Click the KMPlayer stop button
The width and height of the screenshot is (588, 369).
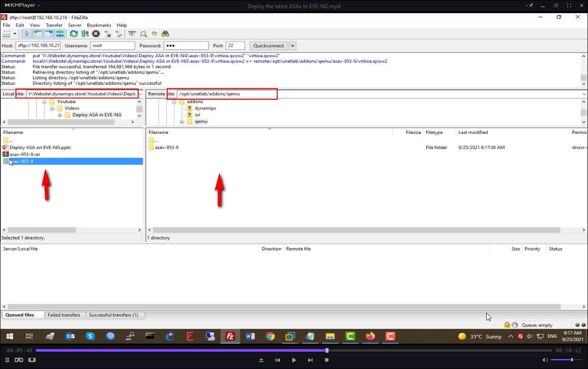(x=326, y=360)
